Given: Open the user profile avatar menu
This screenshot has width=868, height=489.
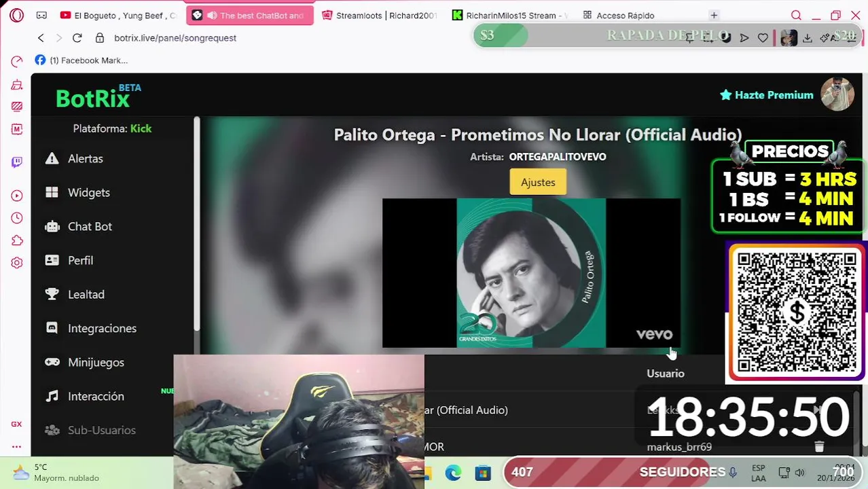Looking at the screenshot, I should [x=837, y=94].
